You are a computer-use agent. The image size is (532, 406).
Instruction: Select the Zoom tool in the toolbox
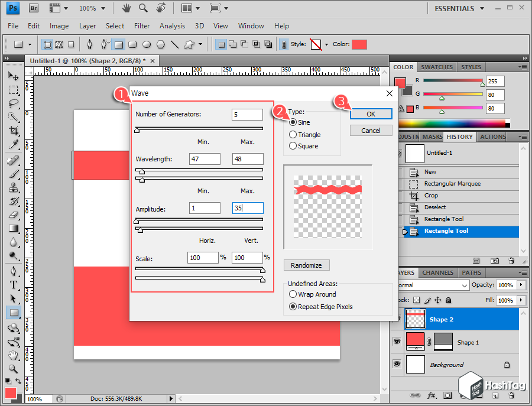[13, 369]
